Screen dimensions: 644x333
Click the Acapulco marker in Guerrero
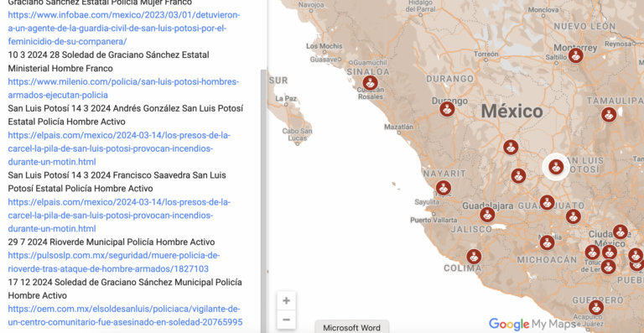tap(596, 307)
